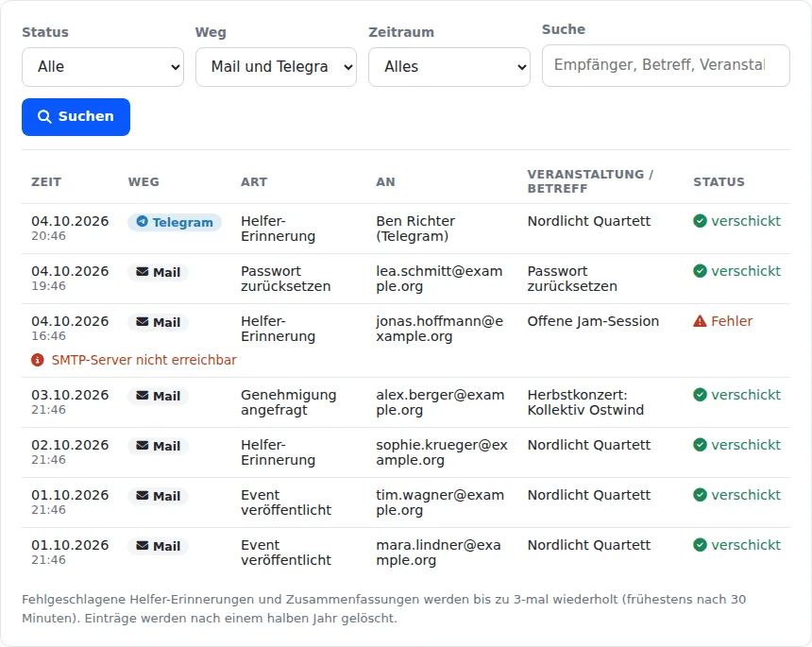Image resolution: width=812 pixels, height=647 pixels.
Task: Click the Fehler status text
Action: tap(731, 321)
